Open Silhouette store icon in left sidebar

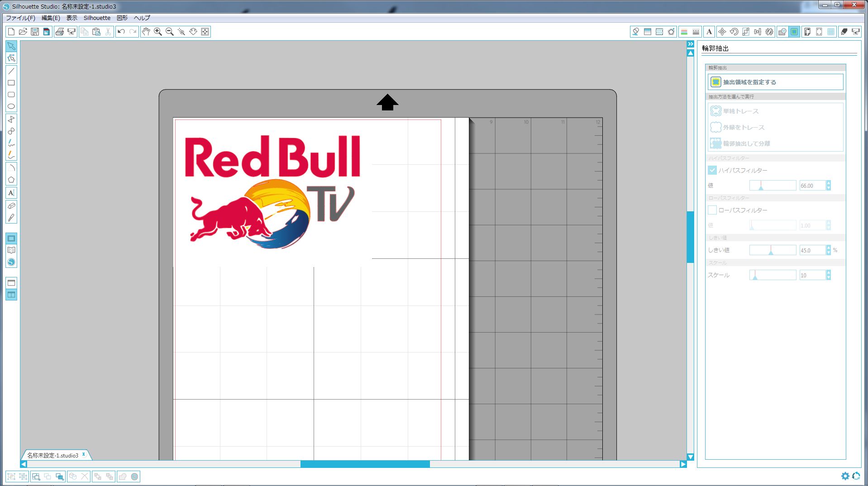[x=11, y=262]
